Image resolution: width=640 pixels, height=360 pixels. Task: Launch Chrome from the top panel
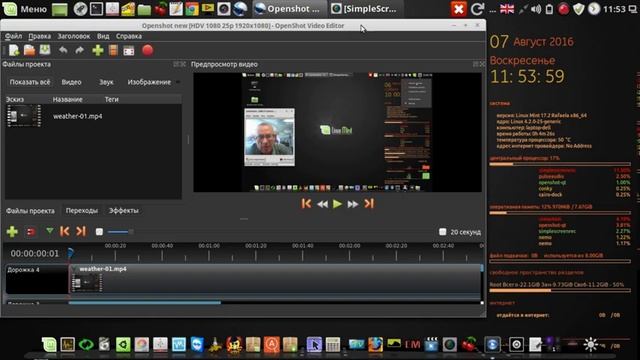(x=191, y=9)
